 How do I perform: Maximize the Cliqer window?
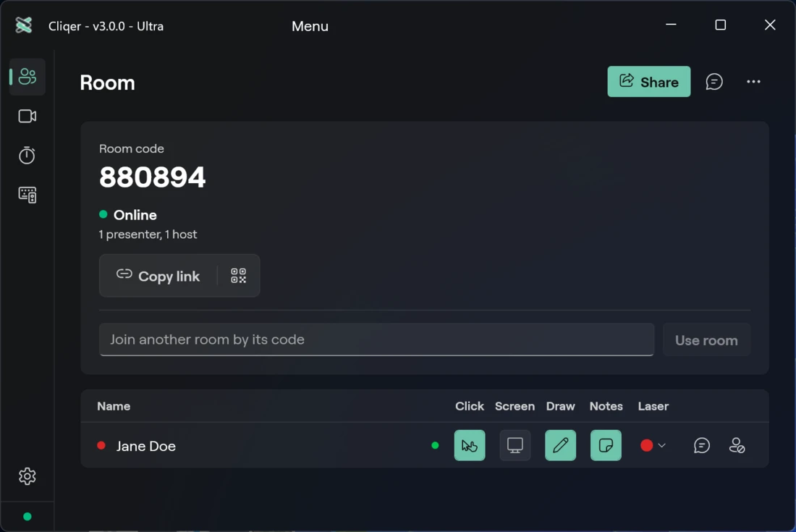click(x=720, y=25)
